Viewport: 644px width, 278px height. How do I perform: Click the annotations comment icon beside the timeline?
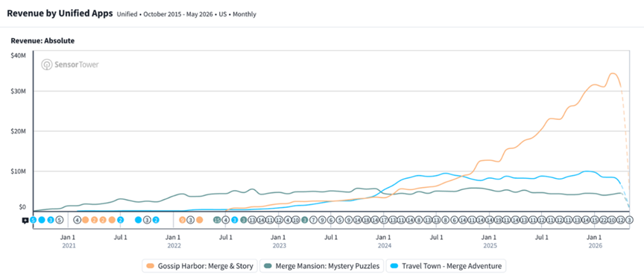(25, 220)
